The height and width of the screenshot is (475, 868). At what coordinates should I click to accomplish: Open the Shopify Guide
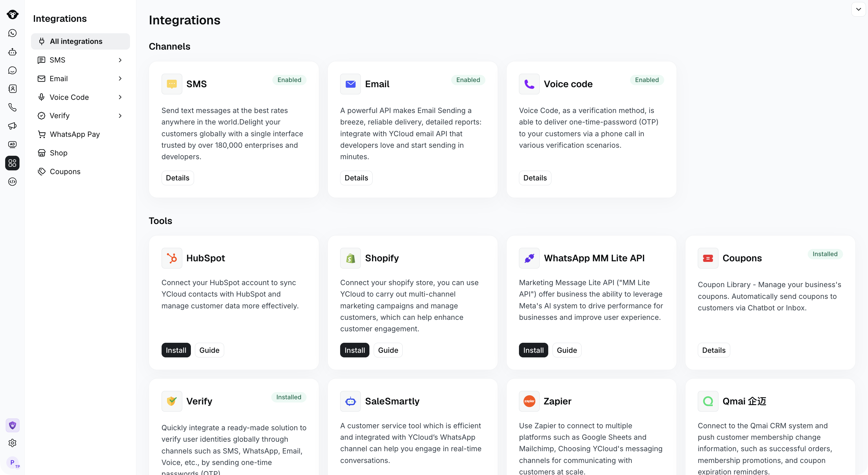[x=388, y=350]
